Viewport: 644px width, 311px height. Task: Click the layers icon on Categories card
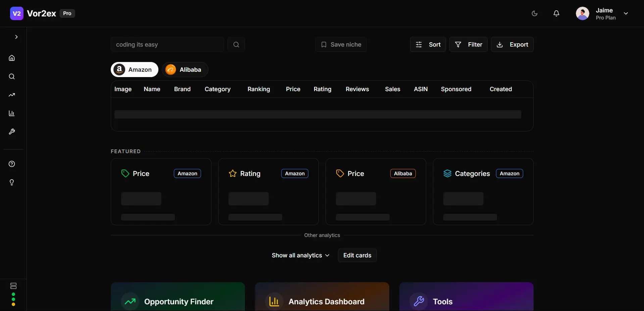point(447,173)
